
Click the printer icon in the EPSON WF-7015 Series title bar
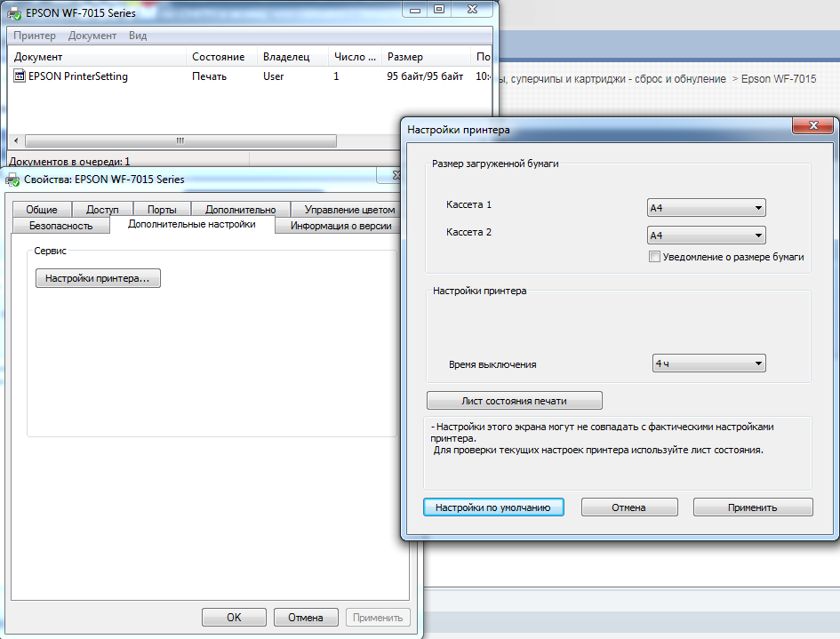(14, 12)
